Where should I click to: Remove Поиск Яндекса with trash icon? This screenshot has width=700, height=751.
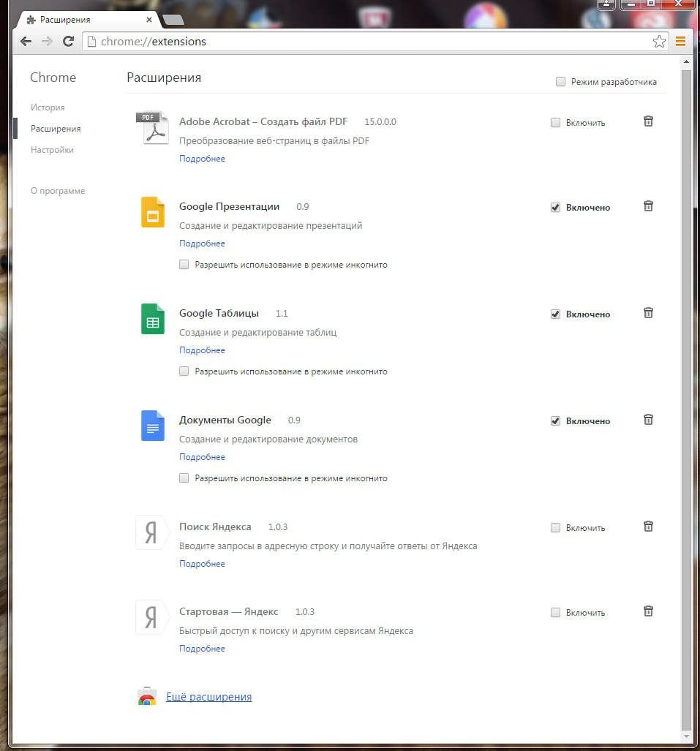pos(647,527)
